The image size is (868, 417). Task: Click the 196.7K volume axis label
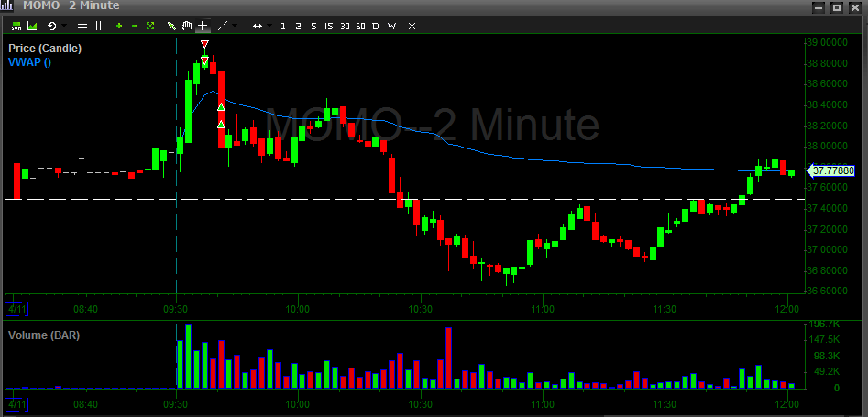pyautogui.click(x=825, y=324)
